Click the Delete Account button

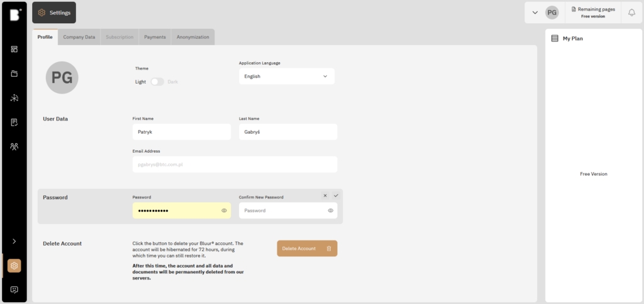point(307,249)
